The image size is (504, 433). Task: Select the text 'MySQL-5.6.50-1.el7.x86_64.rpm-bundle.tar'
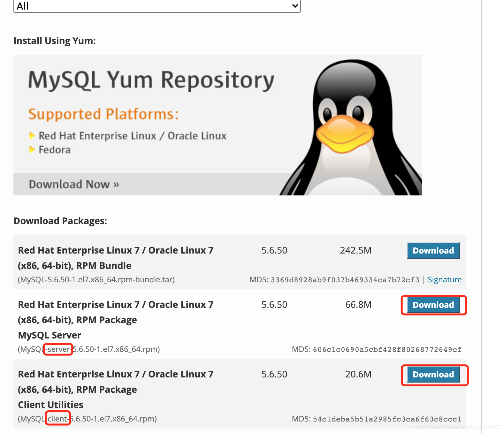[x=96, y=280]
